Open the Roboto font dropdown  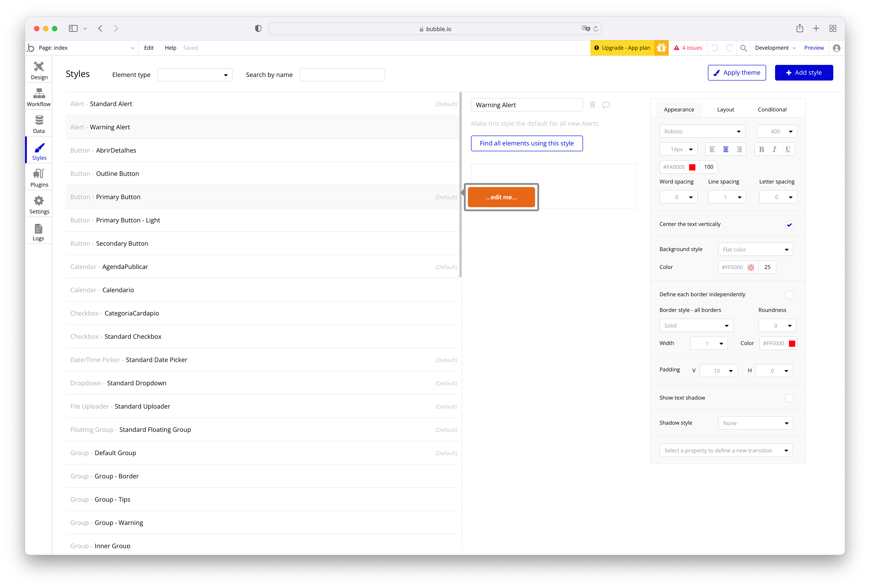click(x=702, y=131)
